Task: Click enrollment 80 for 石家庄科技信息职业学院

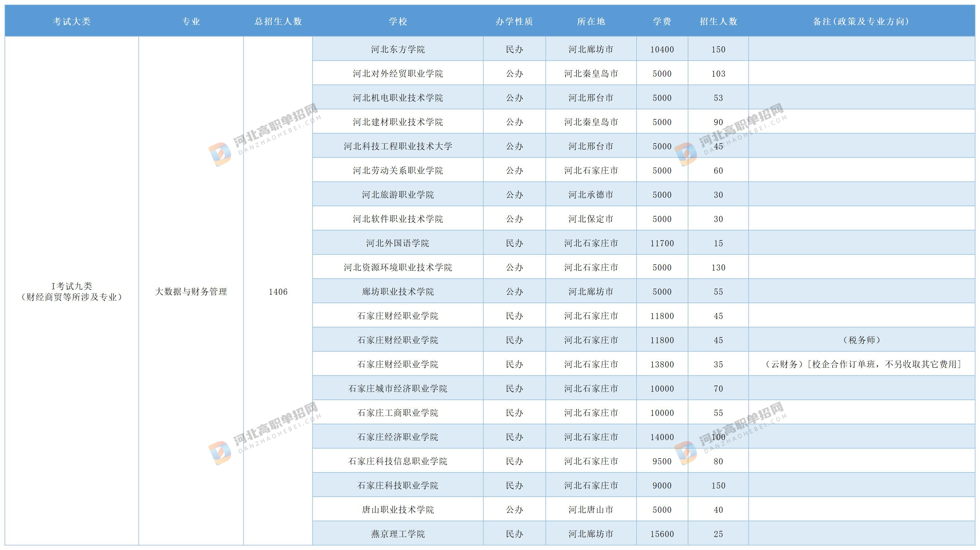Action: coord(718,461)
